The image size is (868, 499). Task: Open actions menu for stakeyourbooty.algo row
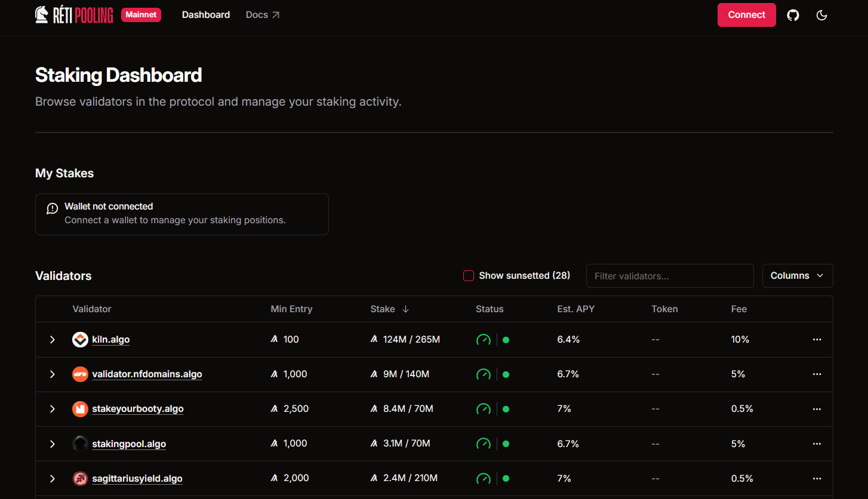coord(817,409)
